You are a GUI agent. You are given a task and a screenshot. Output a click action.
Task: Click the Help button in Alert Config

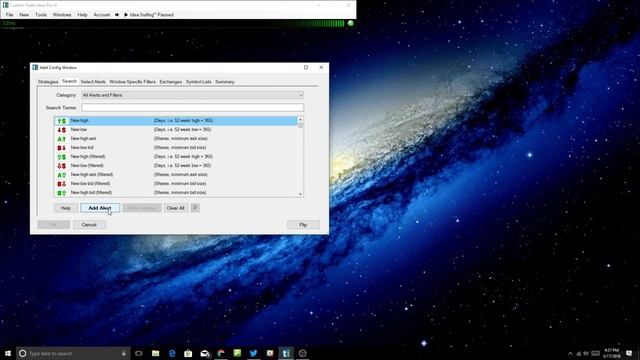click(66, 208)
